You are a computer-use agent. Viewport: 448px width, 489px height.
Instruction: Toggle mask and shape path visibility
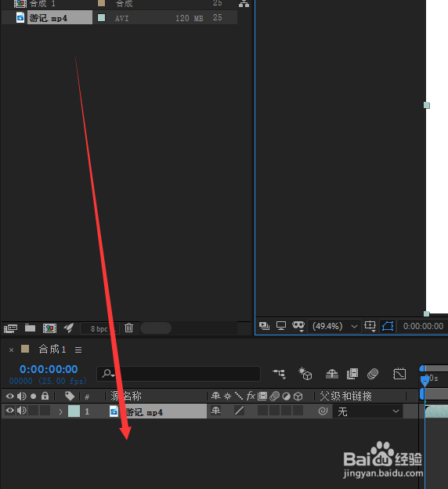click(388, 326)
